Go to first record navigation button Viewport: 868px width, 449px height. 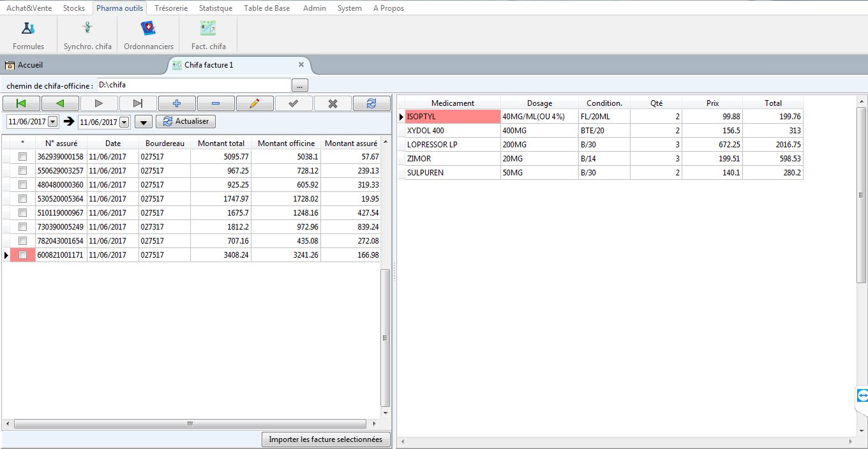point(21,103)
